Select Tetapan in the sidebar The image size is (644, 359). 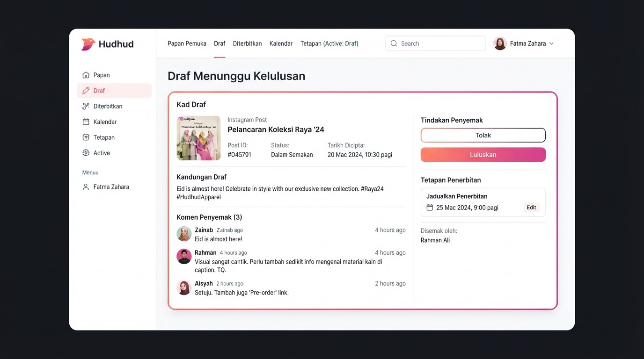click(114, 137)
